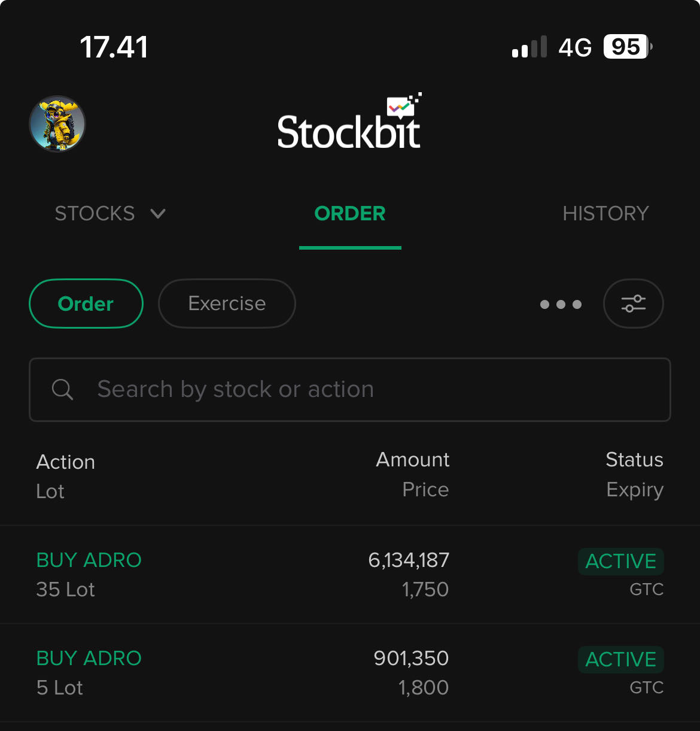The width and height of the screenshot is (700, 731).
Task: Tap the Action column header
Action: click(66, 462)
